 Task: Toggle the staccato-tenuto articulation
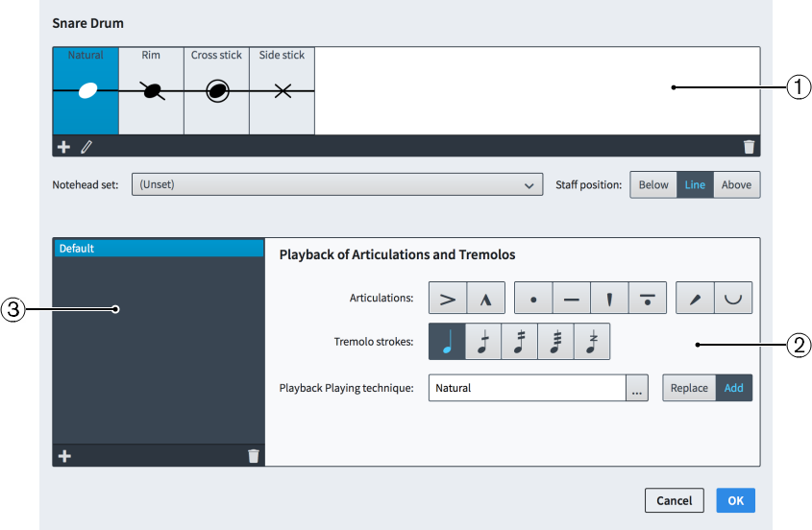(648, 298)
